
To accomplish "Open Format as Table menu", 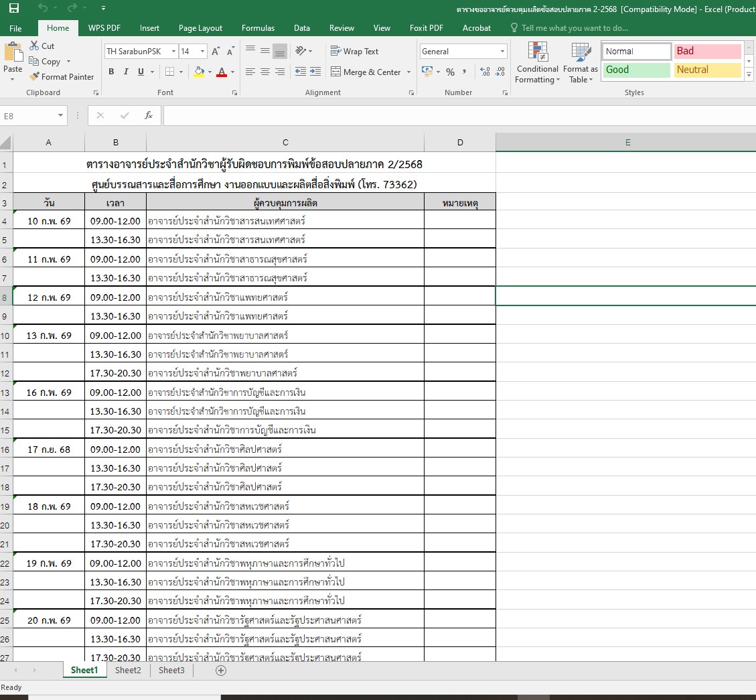I will (x=581, y=62).
